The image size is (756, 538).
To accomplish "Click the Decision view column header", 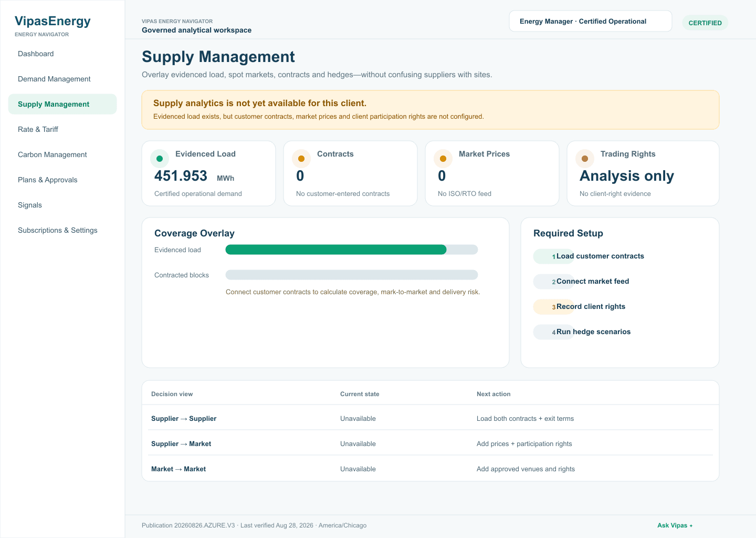I will click(x=172, y=394).
